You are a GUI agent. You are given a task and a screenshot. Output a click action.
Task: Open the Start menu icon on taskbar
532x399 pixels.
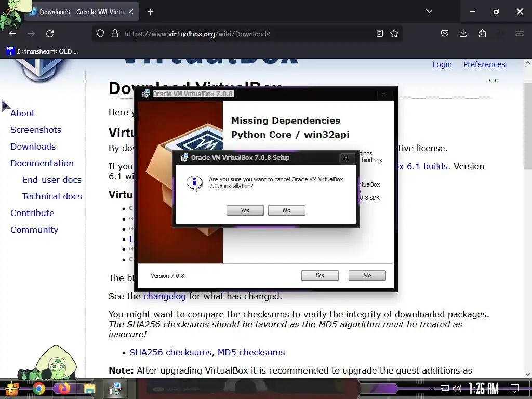coord(12,389)
